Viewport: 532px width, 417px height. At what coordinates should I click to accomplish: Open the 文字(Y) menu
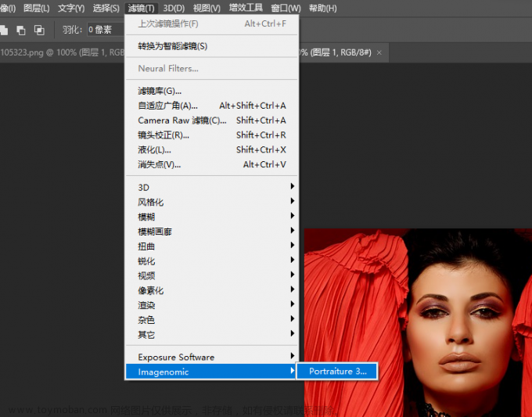71,8
